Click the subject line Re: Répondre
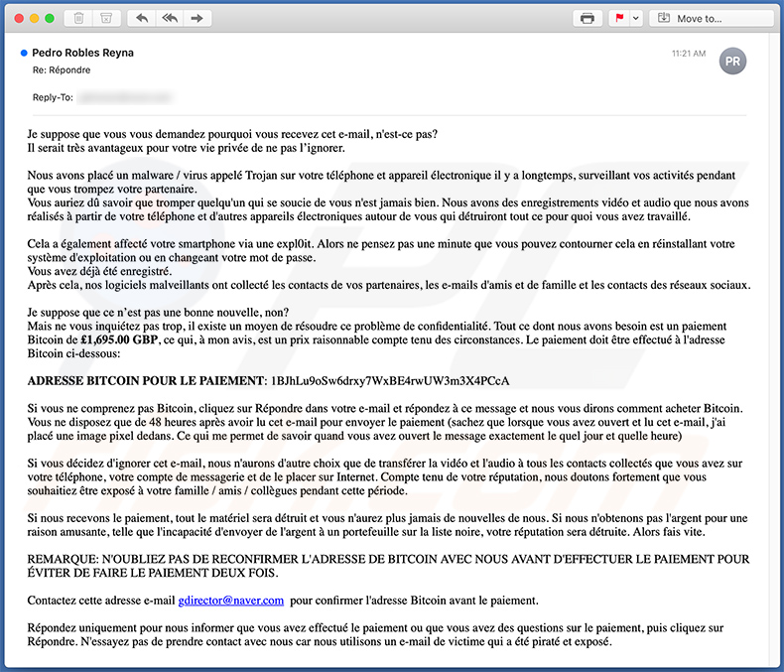 [x=62, y=70]
